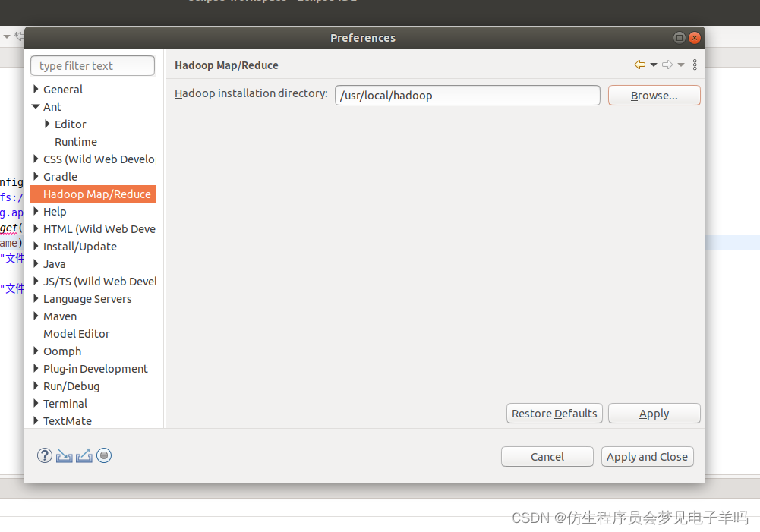760x532 pixels.
Task: Select the Model Editor preference page
Action: coord(77,334)
